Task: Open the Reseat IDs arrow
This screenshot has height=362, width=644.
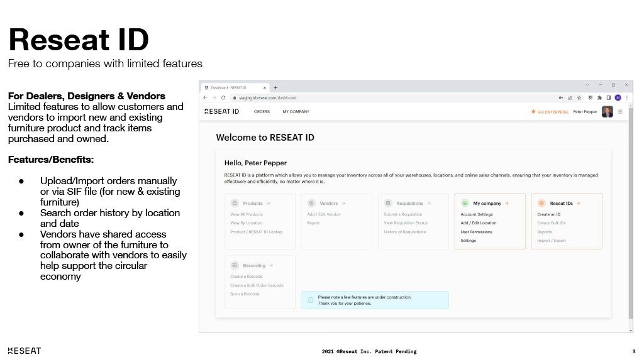Action: point(579,203)
